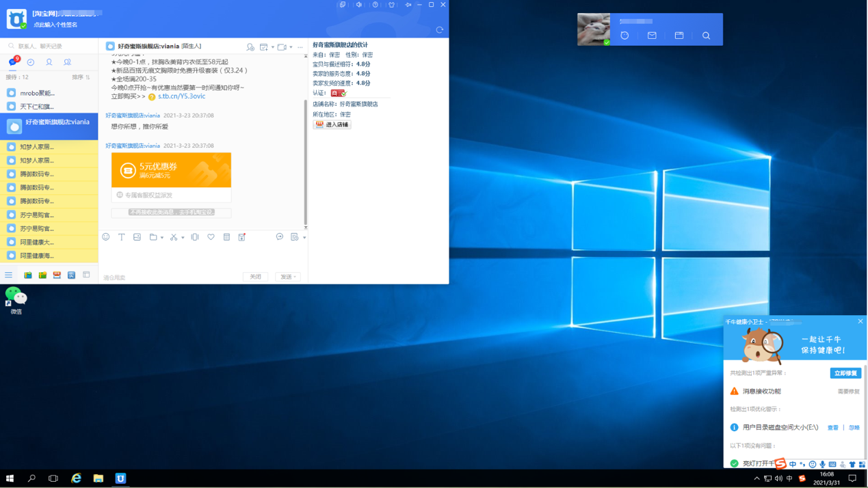The image size is (868, 488).
Task: Open the 5元优惠券 coupon card
Action: 171,170
